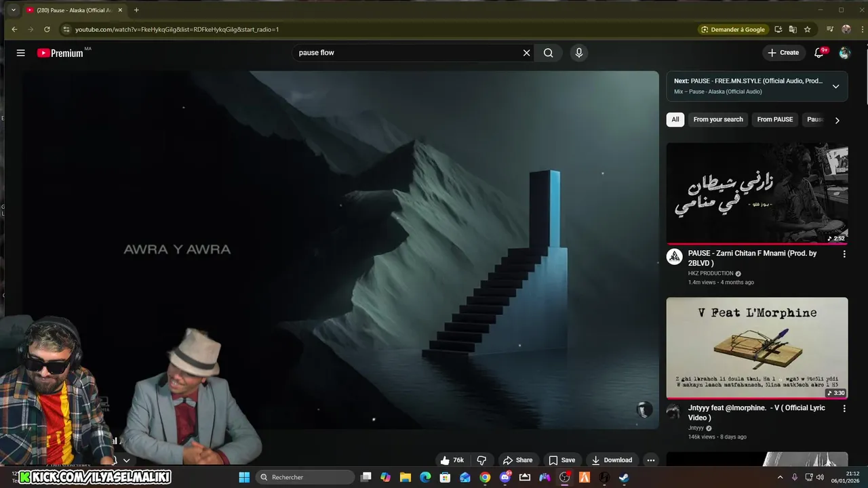Screen dimensions: 868x488
Task: Focus the Windows Rechercher search box
Action: coord(305,477)
